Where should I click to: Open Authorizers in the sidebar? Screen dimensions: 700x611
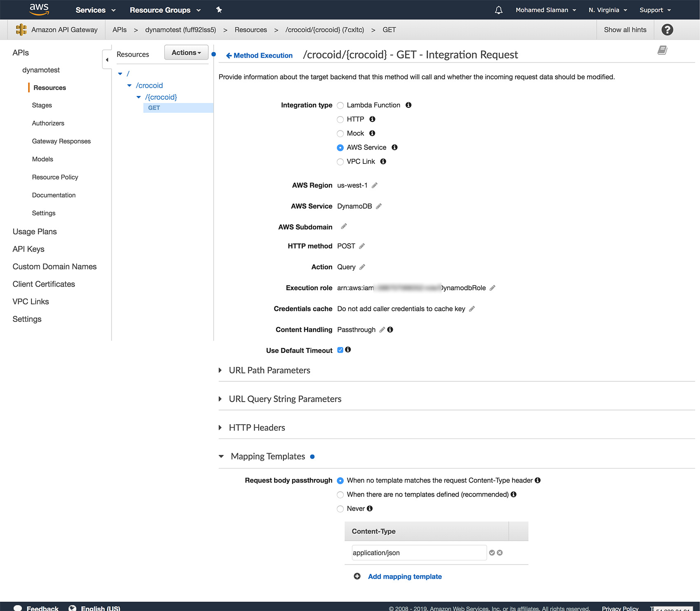[48, 123]
